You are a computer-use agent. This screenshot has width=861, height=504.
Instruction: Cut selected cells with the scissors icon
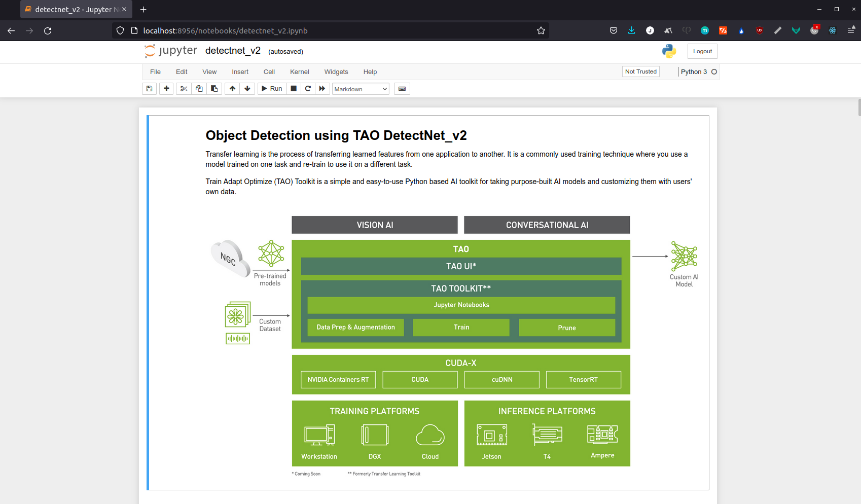tap(184, 89)
